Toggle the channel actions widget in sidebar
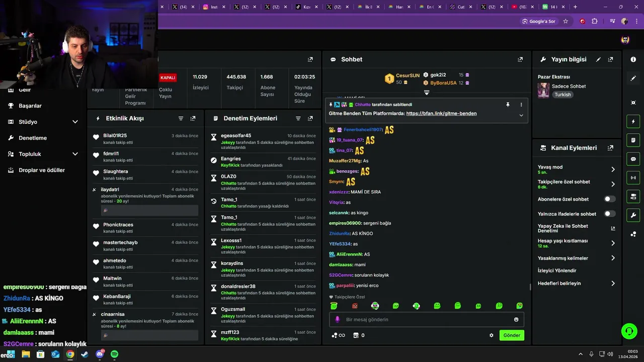The height and width of the screenshot is (362, 644). click(x=633, y=196)
